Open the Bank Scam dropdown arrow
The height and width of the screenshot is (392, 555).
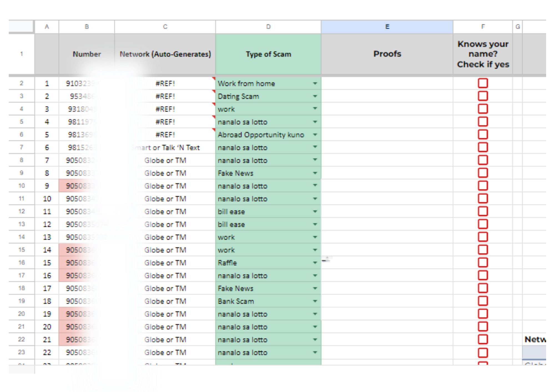pyautogui.click(x=315, y=301)
